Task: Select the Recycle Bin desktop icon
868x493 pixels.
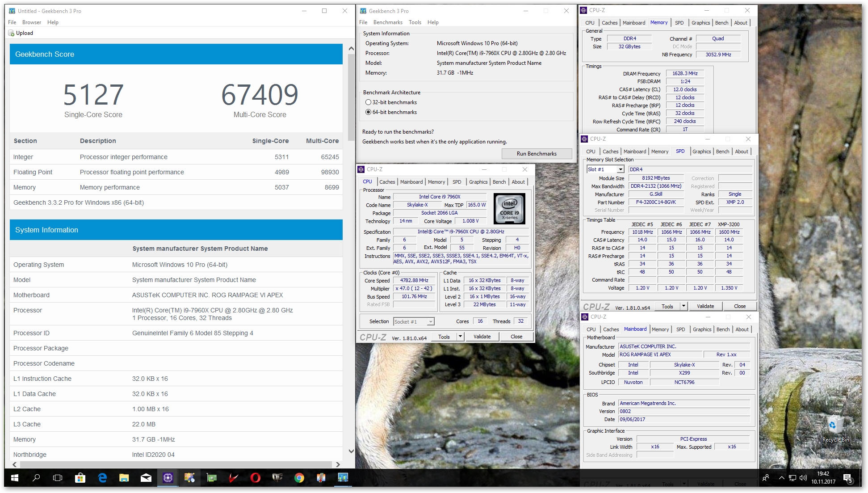Action: 835,428
